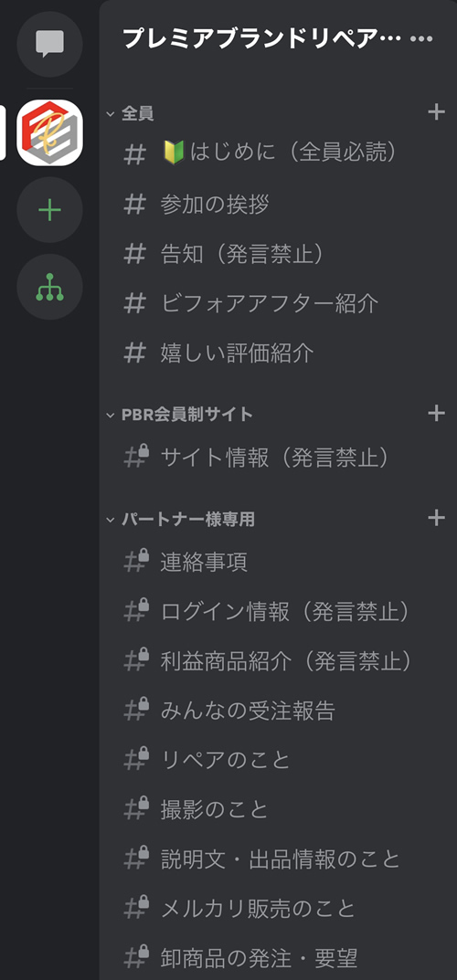457x980 pixels.
Task: Open direct messages speech bubble icon
Action: (x=49, y=44)
